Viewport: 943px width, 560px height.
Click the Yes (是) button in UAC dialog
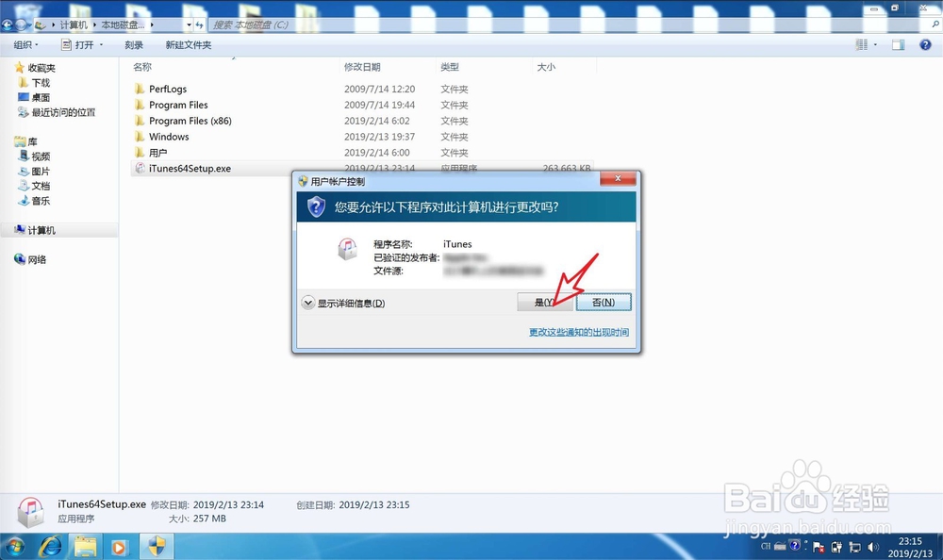(x=545, y=302)
